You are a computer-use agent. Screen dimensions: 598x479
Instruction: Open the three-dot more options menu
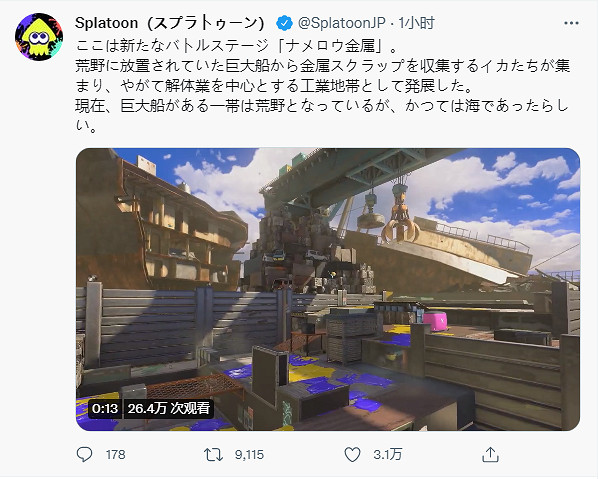[571, 24]
